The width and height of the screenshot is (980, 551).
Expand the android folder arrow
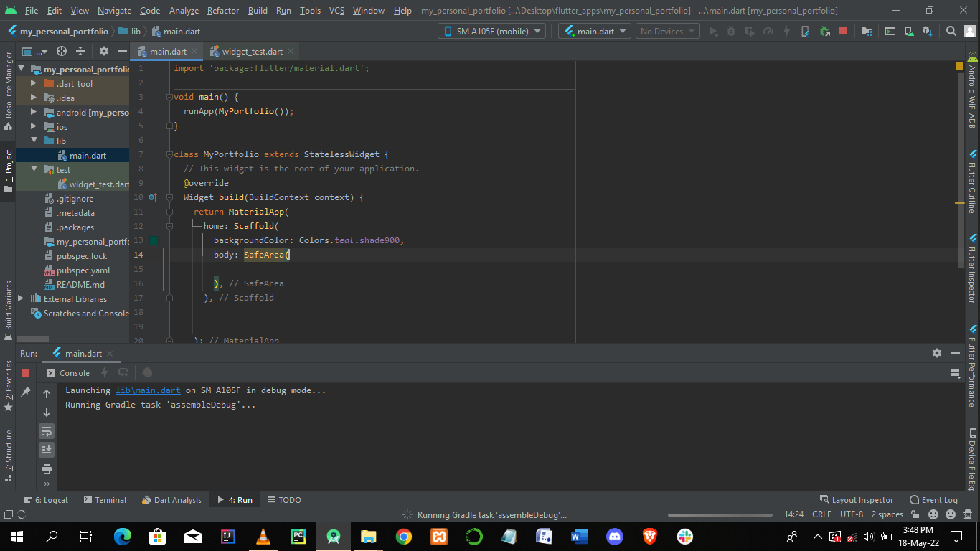pos(34,113)
